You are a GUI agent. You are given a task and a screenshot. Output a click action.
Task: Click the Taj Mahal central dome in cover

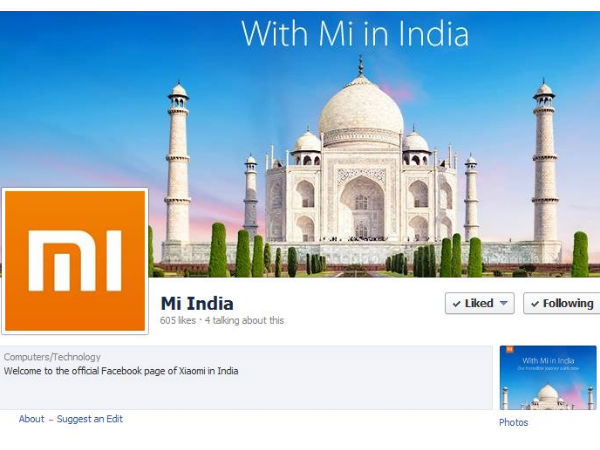[x=361, y=109]
